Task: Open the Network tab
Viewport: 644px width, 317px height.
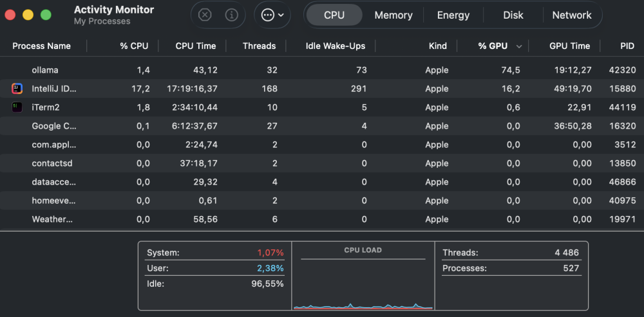Action: [x=572, y=15]
